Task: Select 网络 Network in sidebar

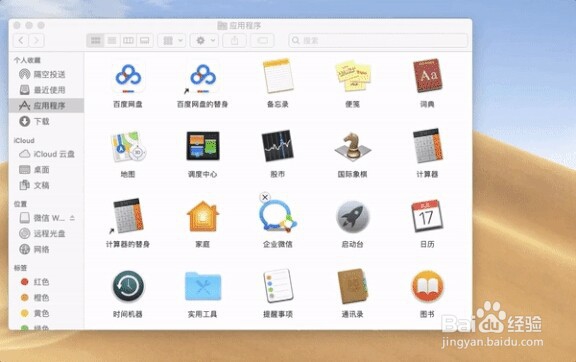Action: click(x=46, y=250)
